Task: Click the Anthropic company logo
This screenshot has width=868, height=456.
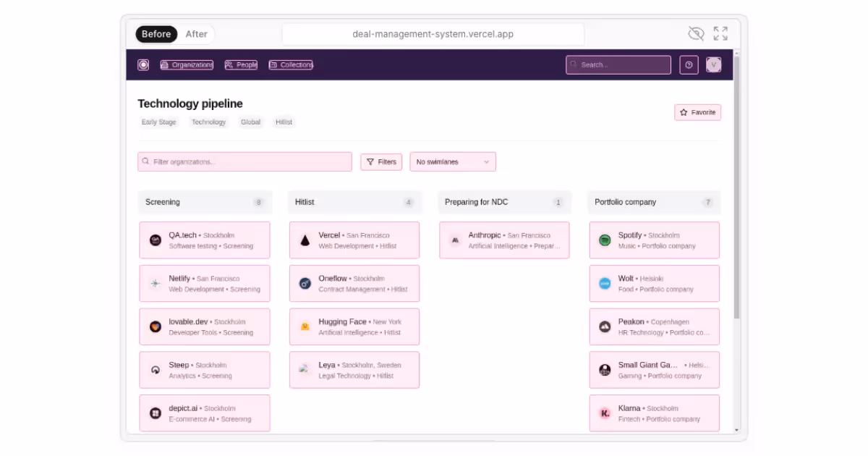Action: (x=455, y=240)
